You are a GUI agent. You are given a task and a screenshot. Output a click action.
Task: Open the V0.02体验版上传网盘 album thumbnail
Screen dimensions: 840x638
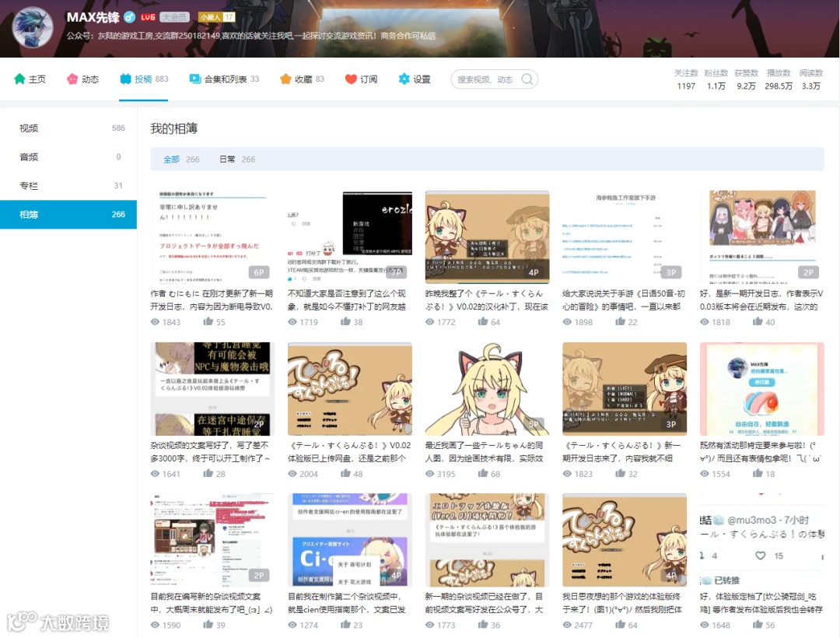tap(350, 389)
